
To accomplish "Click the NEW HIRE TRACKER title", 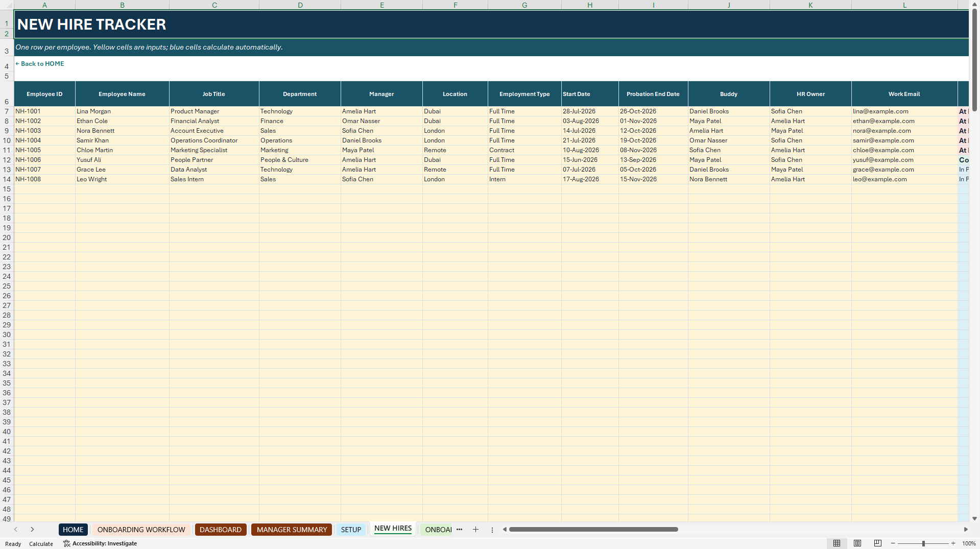I will (92, 25).
